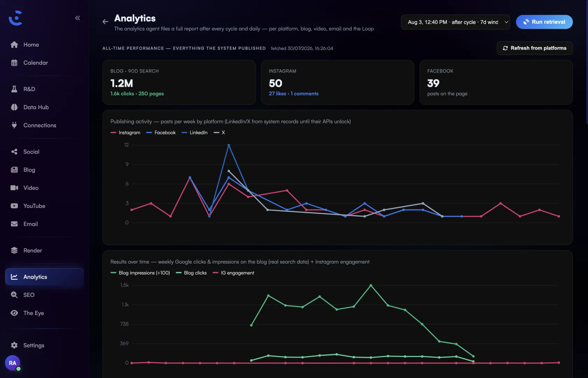This screenshot has width=588, height=378.
Task: Click The Eye icon in sidebar
Action: point(14,313)
